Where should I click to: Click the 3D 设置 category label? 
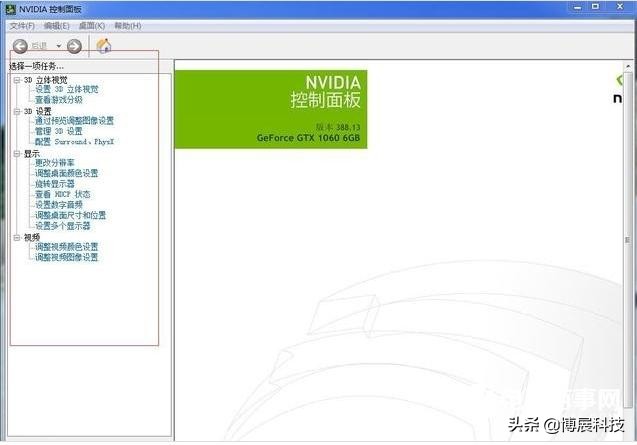38,111
